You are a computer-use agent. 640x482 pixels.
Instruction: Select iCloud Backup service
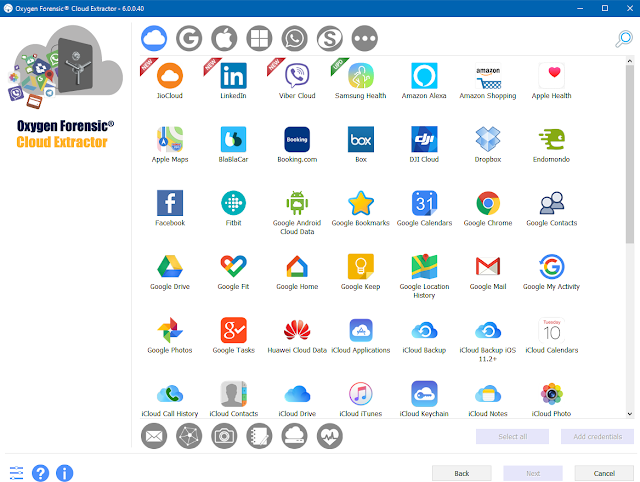coord(424,335)
